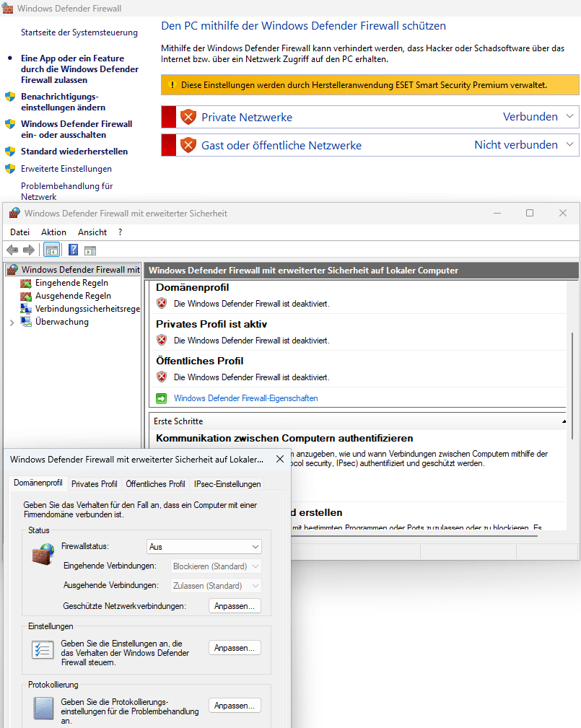The width and height of the screenshot is (581, 728).
Task: Expand the Überwachung tree node arrow
Action: 12,323
